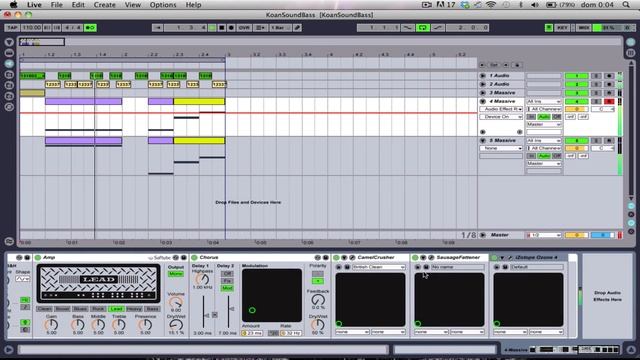Unfold the 3 Massive track
The height and width of the screenshot is (360, 640).
click(x=482, y=93)
